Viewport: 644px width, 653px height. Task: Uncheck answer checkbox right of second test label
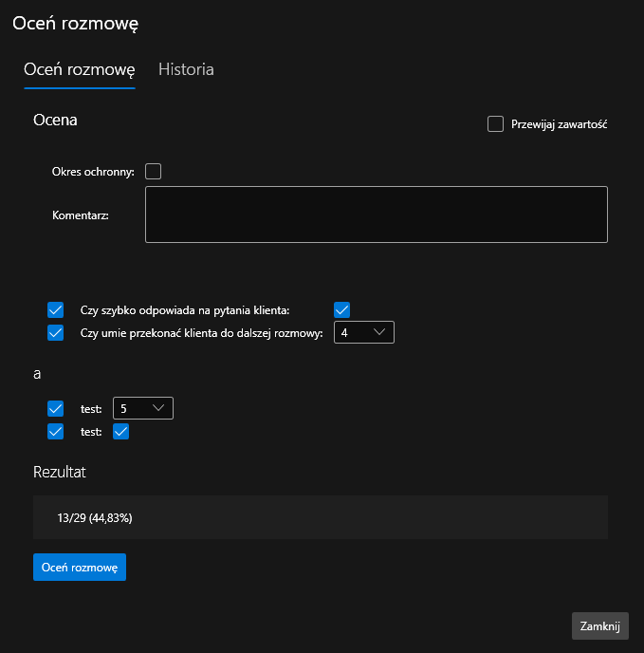tap(120, 432)
